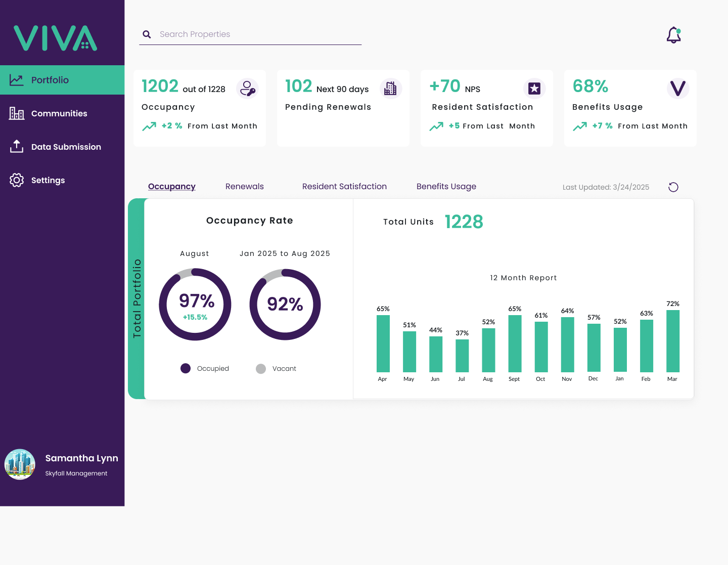This screenshot has height=565, width=728.
Task: Click the Portfolio chart icon in sidebar
Action: pos(17,80)
